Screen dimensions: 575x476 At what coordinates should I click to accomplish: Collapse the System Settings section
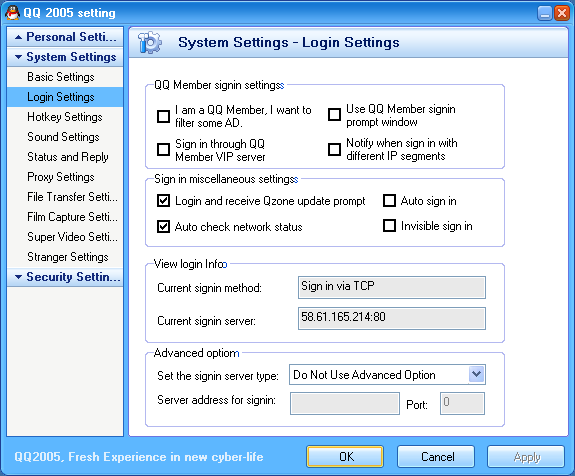65,57
